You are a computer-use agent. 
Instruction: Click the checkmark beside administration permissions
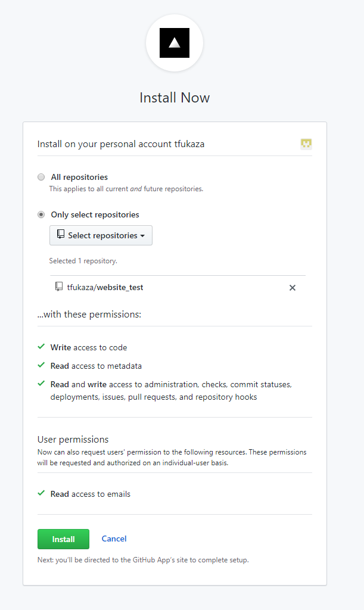click(x=41, y=384)
